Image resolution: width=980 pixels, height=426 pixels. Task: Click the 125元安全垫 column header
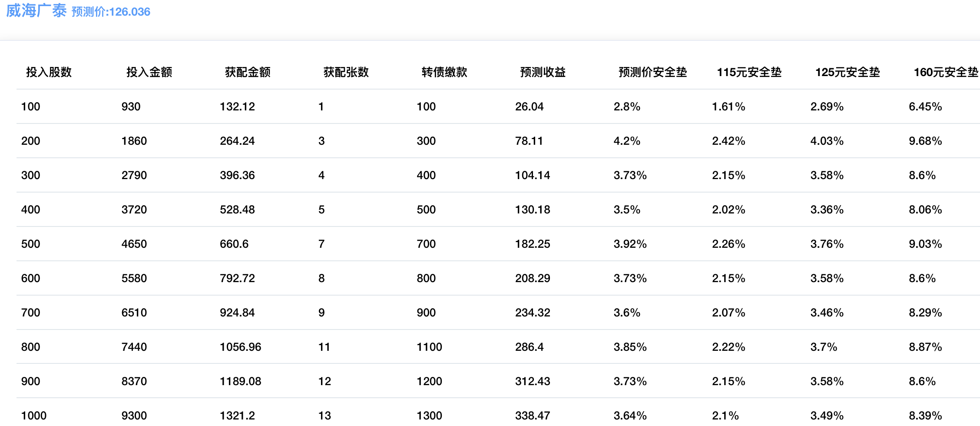pyautogui.click(x=848, y=72)
